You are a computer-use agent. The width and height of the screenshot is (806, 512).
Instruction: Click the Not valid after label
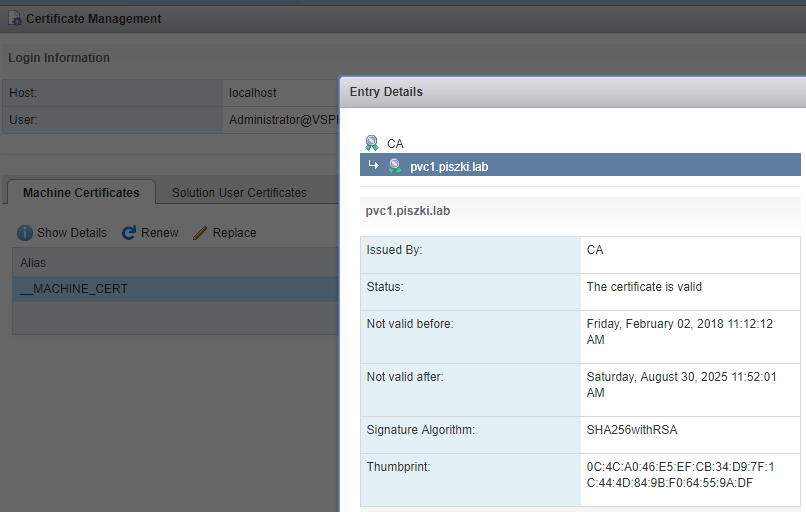[405, 377]
